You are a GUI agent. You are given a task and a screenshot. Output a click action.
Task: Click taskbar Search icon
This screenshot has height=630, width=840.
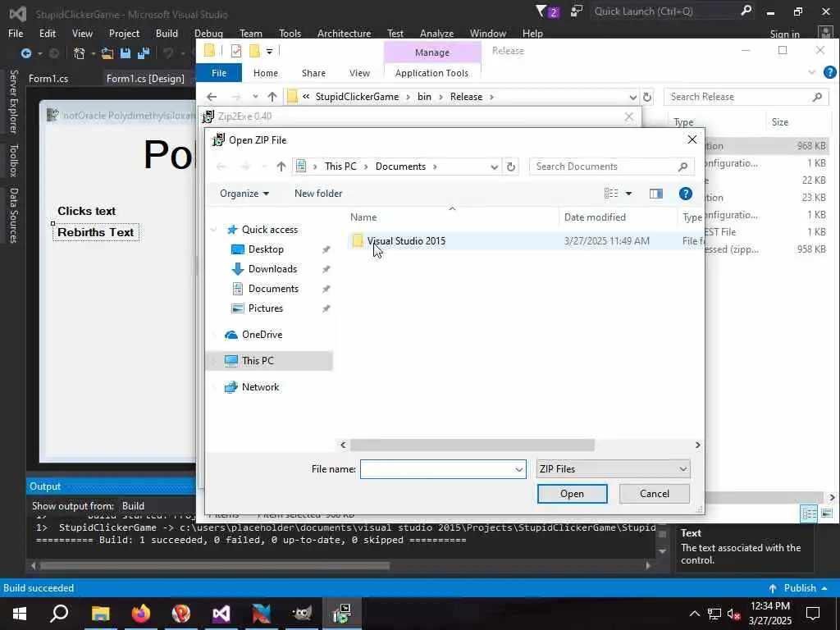click(59, 614)
